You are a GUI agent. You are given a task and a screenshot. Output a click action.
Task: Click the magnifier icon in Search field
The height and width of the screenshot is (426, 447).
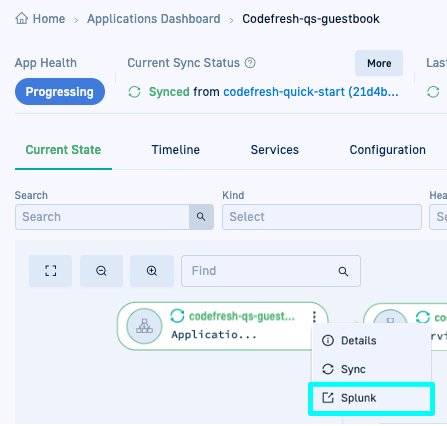click(x=201, y=217)
